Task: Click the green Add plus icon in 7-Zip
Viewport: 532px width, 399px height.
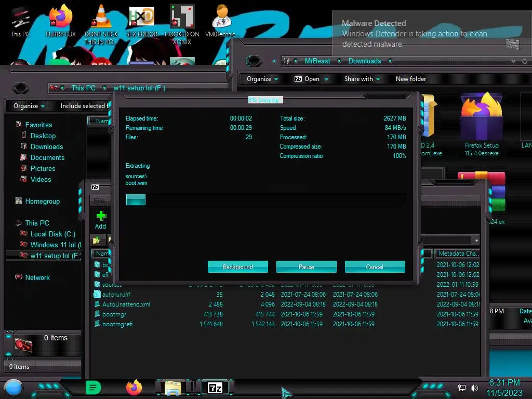Action: click(x=101, y=216)
